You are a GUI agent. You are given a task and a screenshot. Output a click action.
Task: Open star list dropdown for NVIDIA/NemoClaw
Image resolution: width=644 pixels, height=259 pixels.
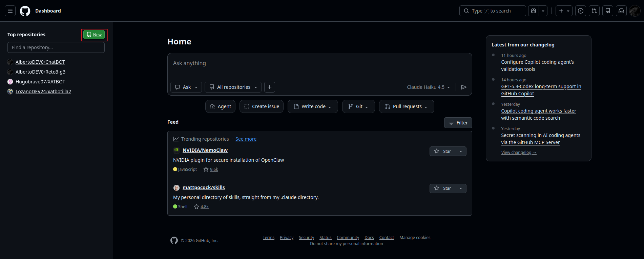coord(461,151)
